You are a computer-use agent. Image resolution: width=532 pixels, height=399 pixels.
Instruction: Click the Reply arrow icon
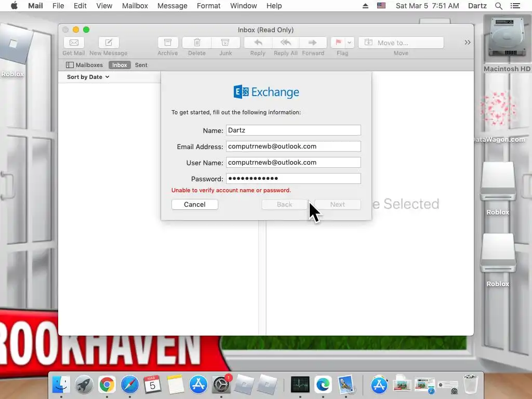coord(258,43)
